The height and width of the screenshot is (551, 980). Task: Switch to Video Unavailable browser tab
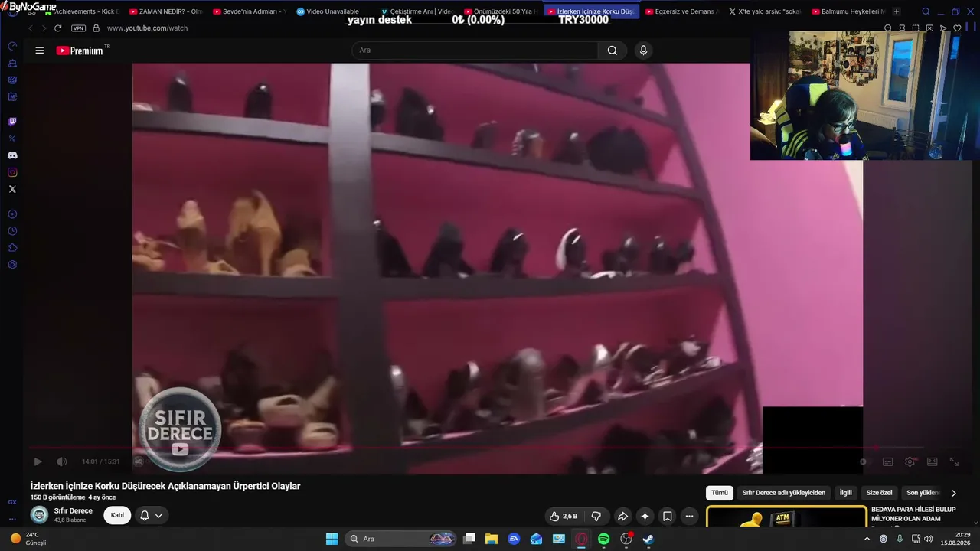(x=333, y=11)
